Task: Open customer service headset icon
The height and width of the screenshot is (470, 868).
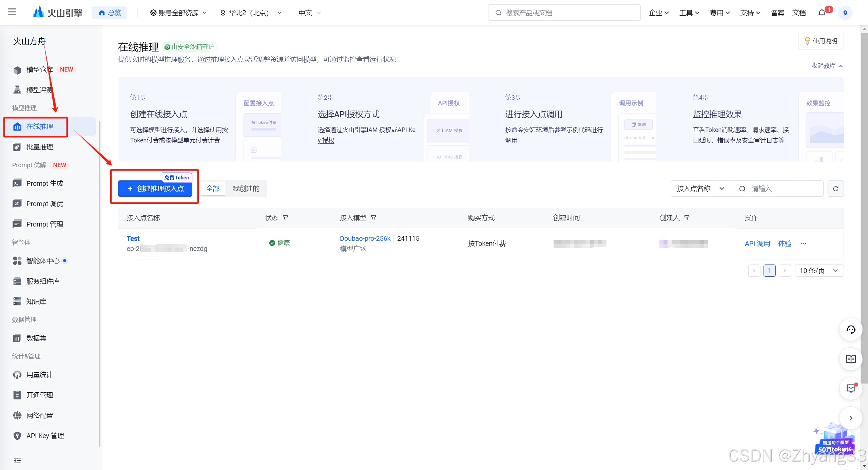Action: [851, 330]
